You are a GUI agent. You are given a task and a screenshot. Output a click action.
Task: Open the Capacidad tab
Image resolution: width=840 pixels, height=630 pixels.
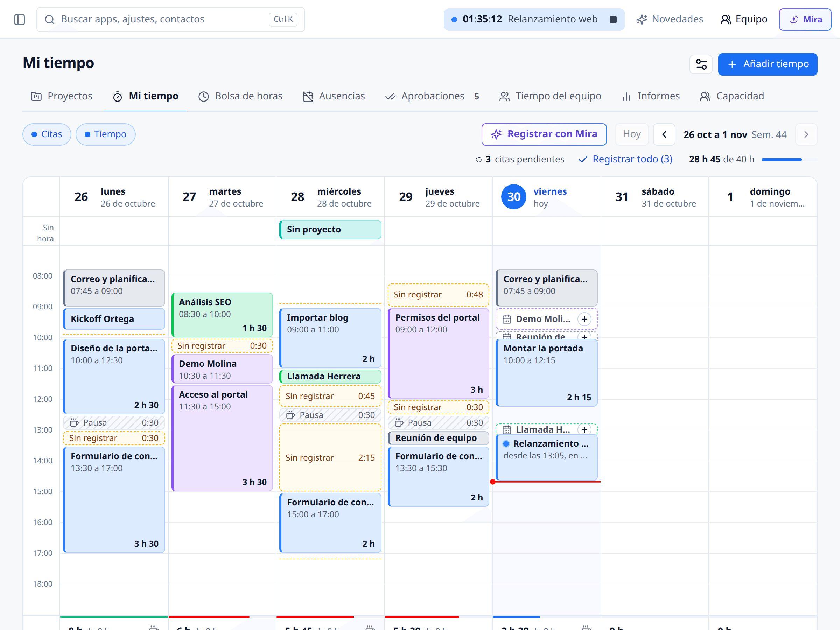pyautogui.click(x=732, y=96)
